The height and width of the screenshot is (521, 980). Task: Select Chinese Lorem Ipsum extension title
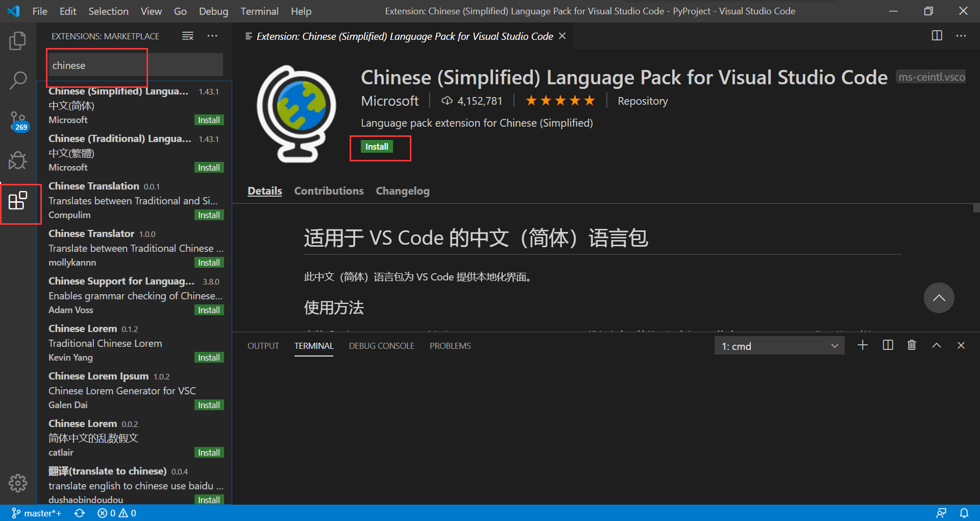coord(99,376)
